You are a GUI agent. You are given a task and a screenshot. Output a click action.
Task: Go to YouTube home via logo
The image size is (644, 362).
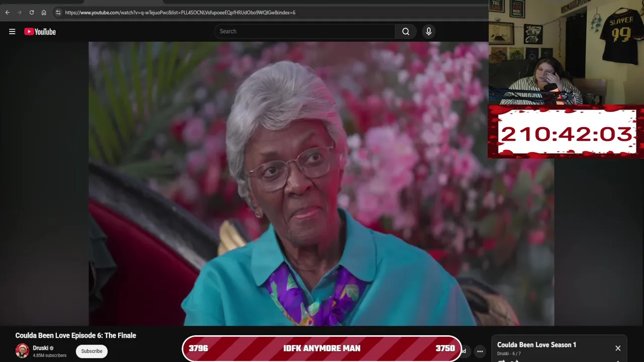tap(40, 32)
